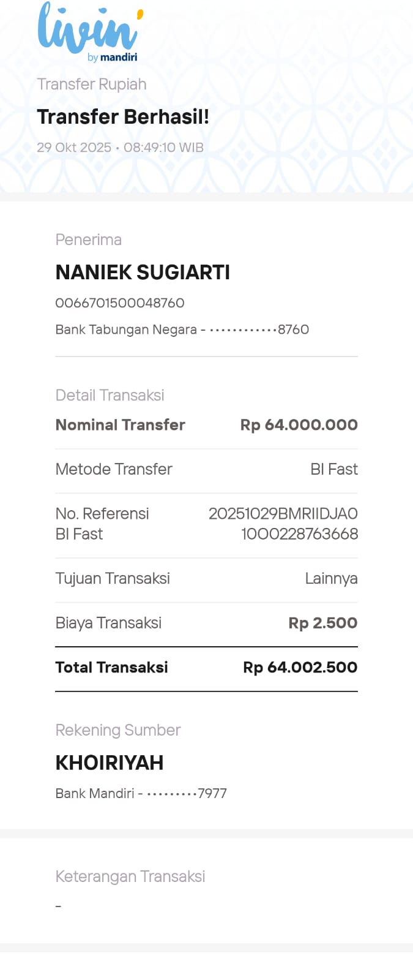Click the "Detail Transaksi" section header
This screenshot has height=980, width=413.
point(110,395)
